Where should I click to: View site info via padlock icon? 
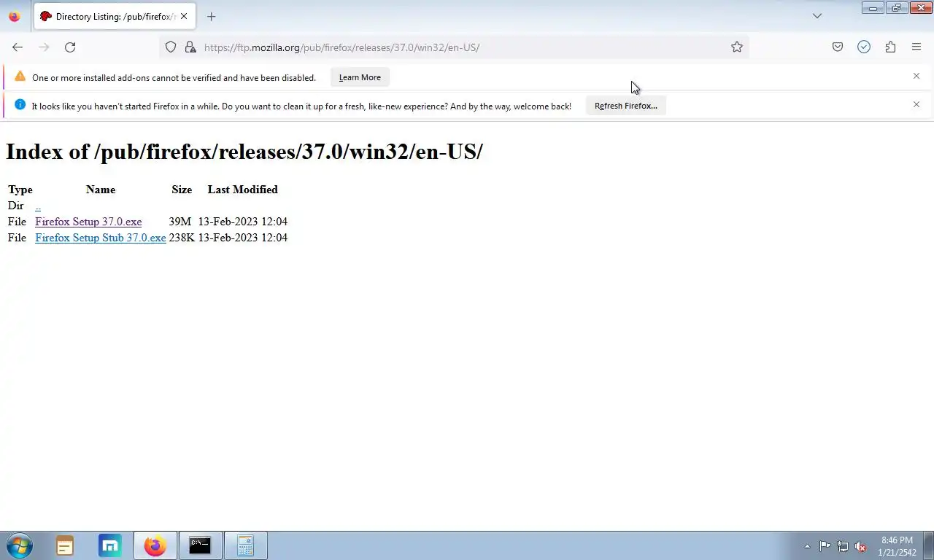pos(190,47)
